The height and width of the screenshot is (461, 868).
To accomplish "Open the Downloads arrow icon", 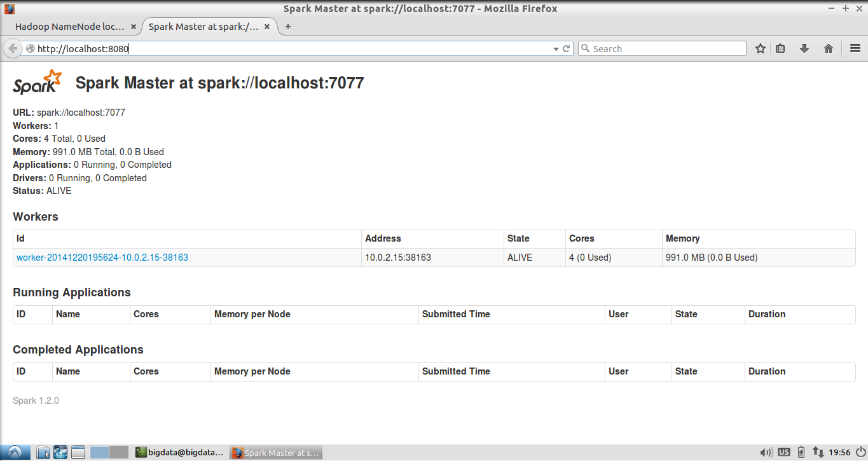I will coord(804,48).
